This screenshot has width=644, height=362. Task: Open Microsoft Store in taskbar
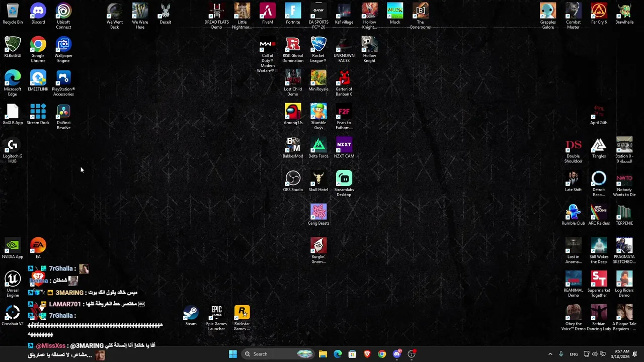[352, 354]
